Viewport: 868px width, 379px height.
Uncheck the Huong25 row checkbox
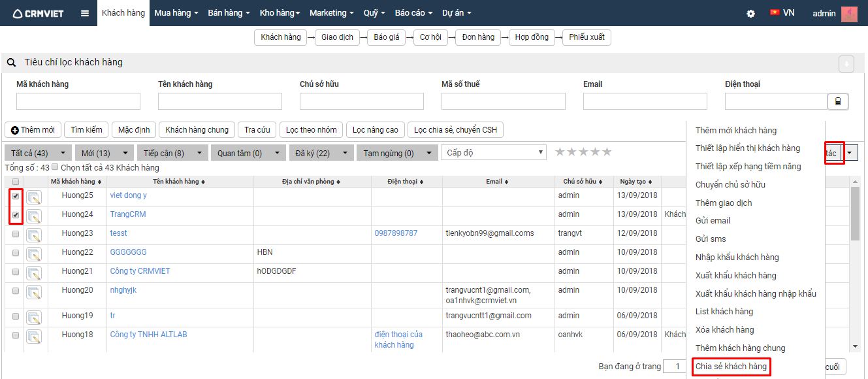point(16,195)
